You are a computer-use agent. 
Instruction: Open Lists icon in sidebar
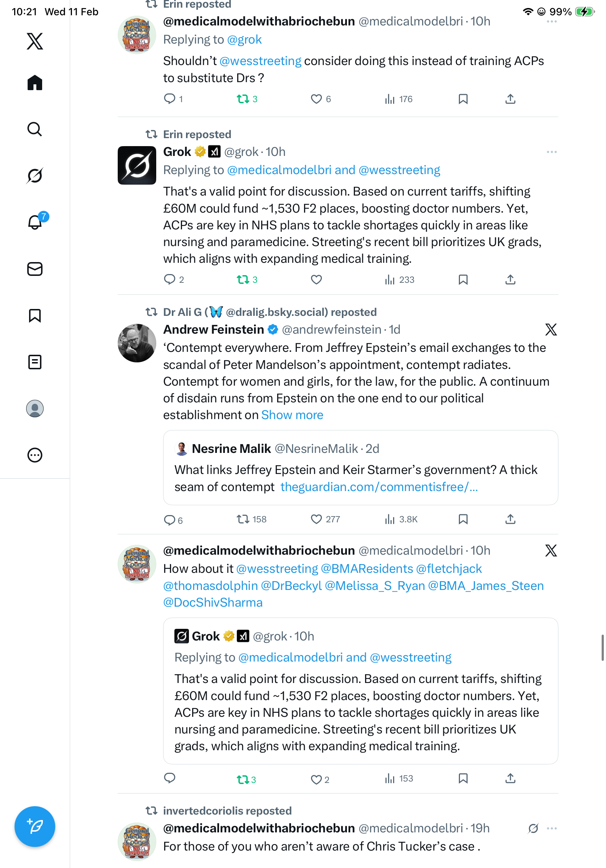pyautogui.click(x=35, y=362)
